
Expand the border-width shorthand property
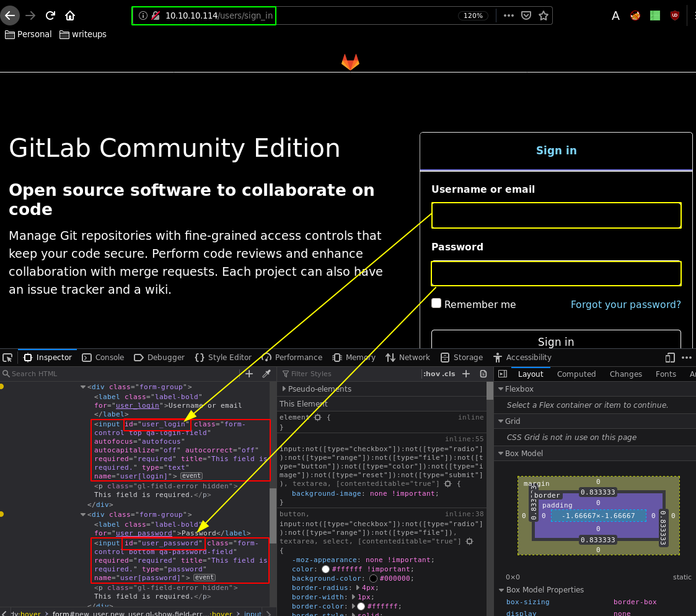[354, 597]
